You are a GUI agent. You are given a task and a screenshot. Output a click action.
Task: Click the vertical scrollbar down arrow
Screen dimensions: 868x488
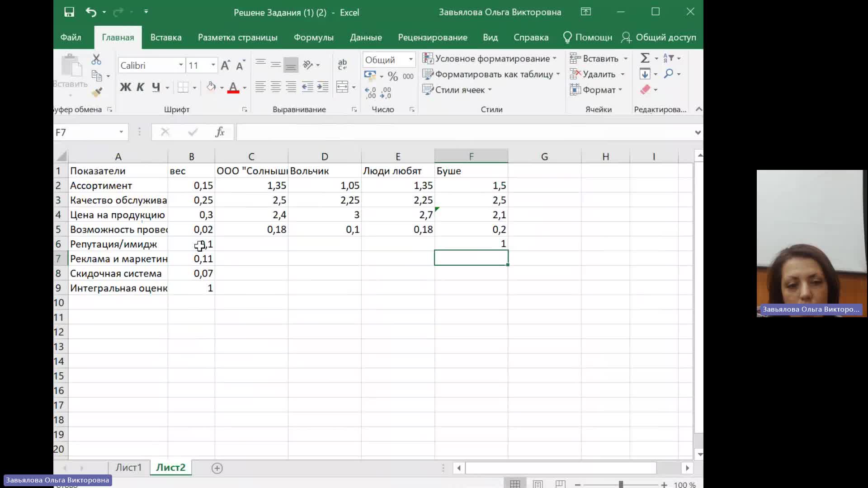pos(700,455)
